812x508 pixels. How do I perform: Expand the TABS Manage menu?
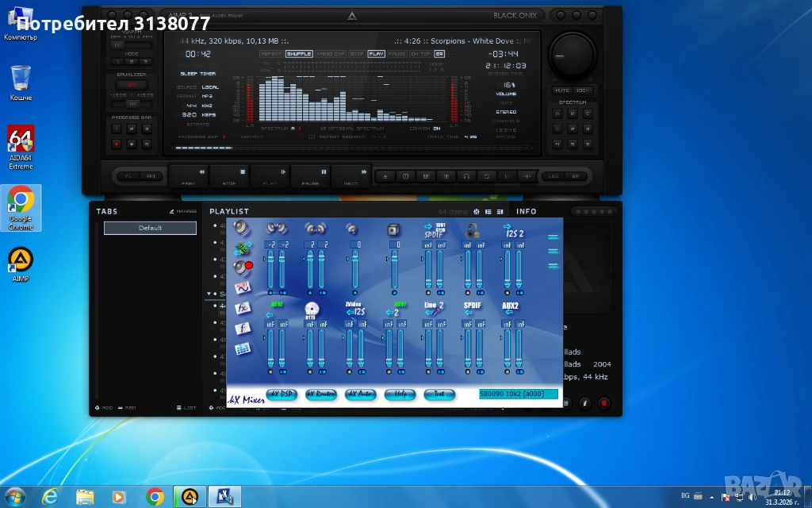pos(183,212)
